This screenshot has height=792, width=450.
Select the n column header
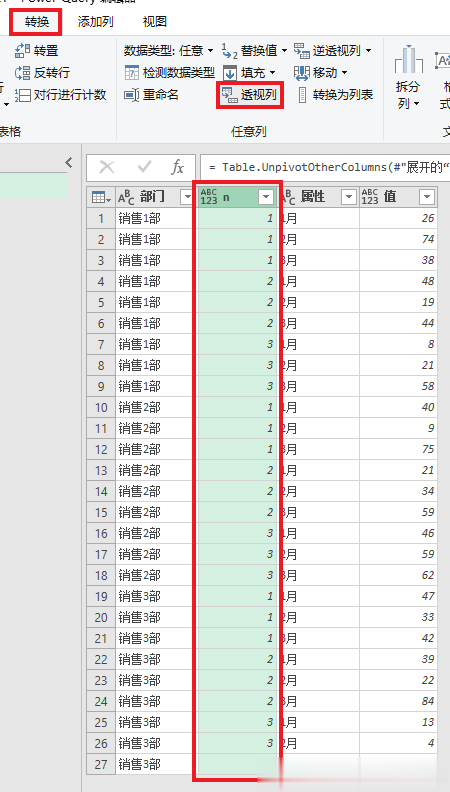click(x=237, y=197)
